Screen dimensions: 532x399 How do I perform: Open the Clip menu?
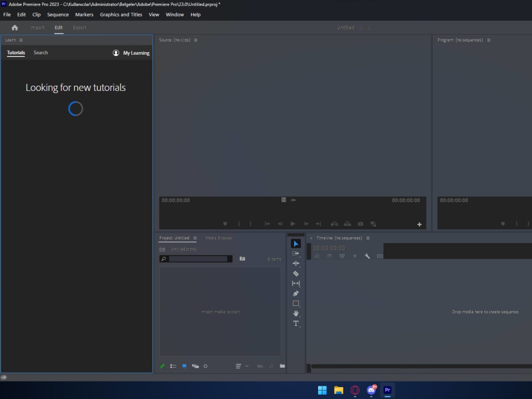(36, 14)
